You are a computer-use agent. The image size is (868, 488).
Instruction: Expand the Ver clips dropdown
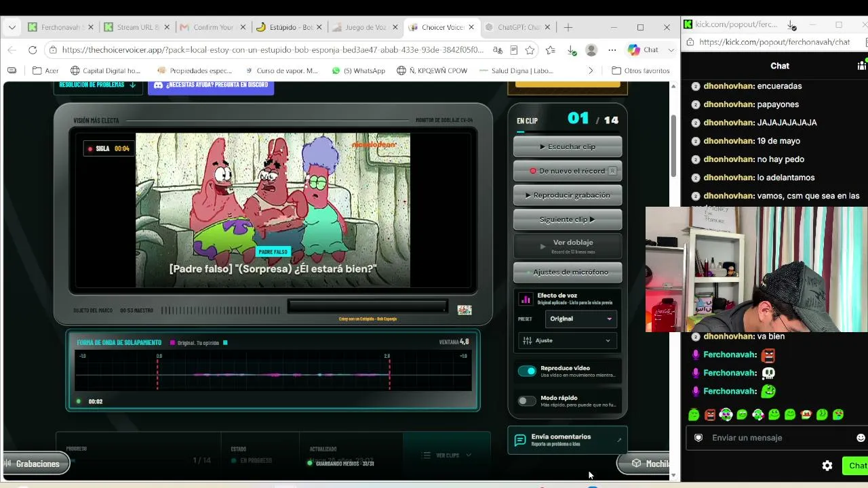click(447, 455)
